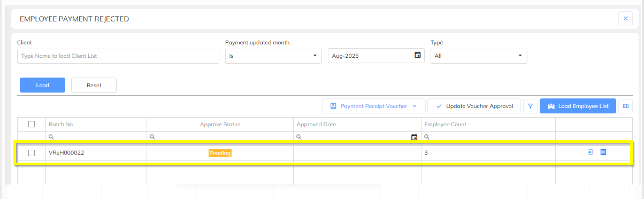Open the payment month operator dropdown 'Is'
The image size is (644, 199).
[x=273, y=56]
